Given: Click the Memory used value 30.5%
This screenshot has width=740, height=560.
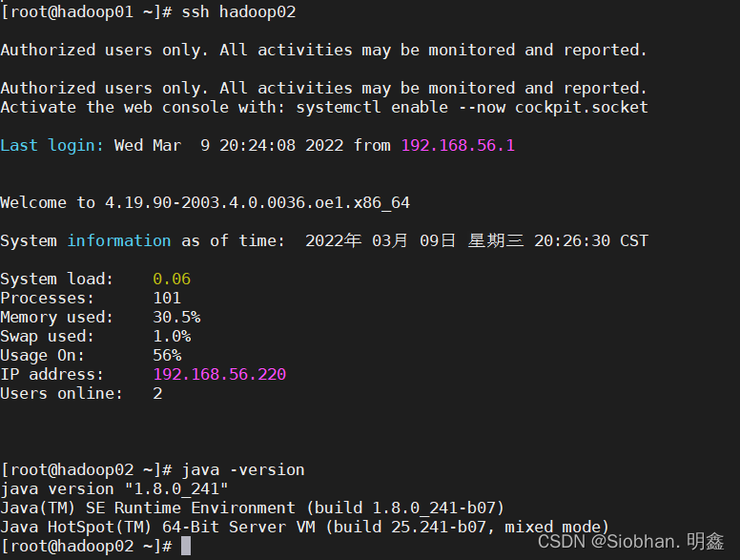Looking at the screenshot, I should coord(176,317).
